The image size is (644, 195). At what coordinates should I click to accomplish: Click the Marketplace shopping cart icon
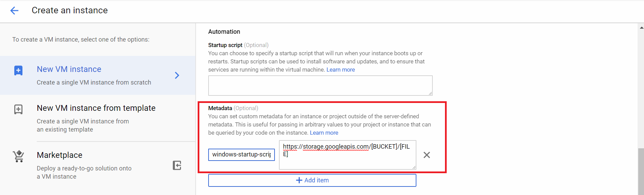point(18,156)
